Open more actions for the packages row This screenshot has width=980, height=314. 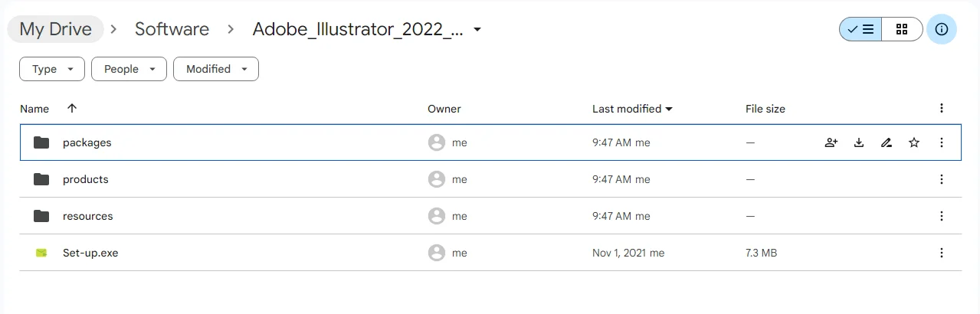(x=942, y=142)
